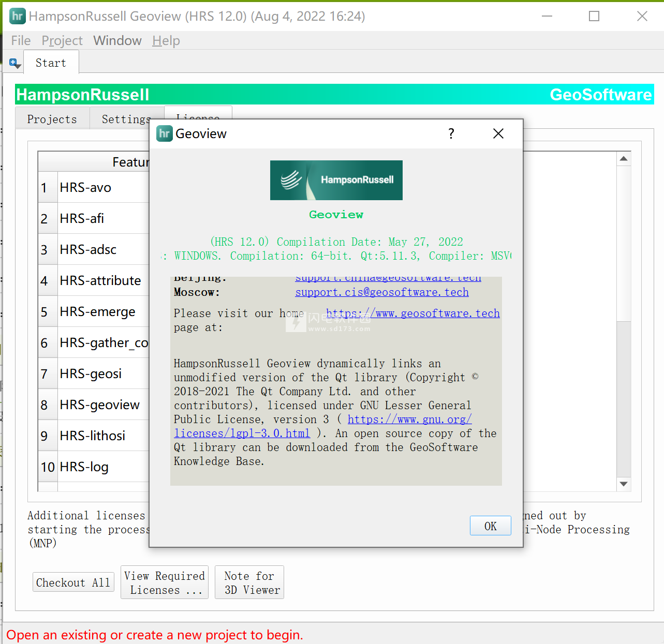Screen dimensions: 664x644
Task: Click the GeoSoftware banner text
Action: 600,95
